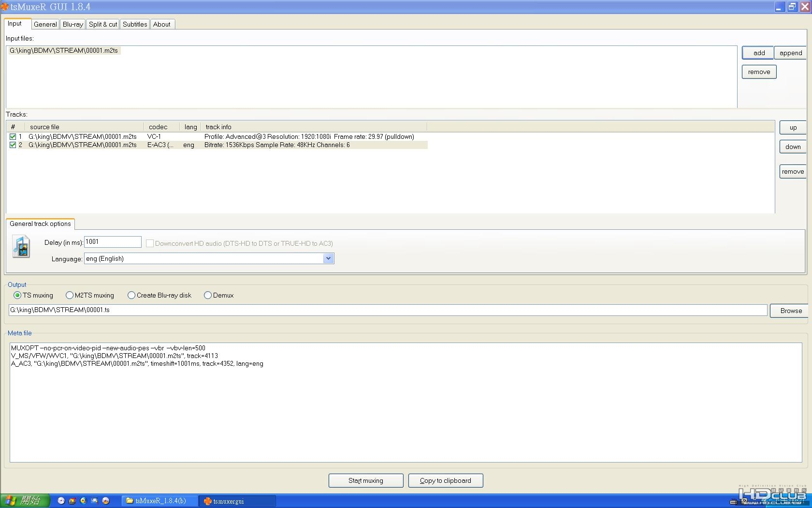Click the second quick launch icon in the taskbar
This screenshot has width=812, height=508.
tap(72, 501)
